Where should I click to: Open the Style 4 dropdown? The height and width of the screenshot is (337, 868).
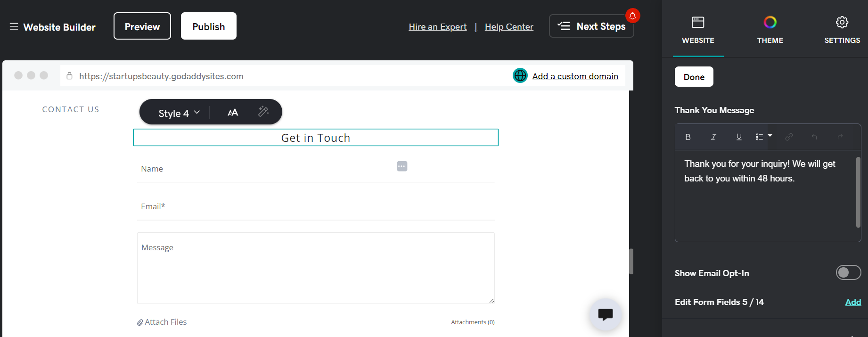[179, 113]
